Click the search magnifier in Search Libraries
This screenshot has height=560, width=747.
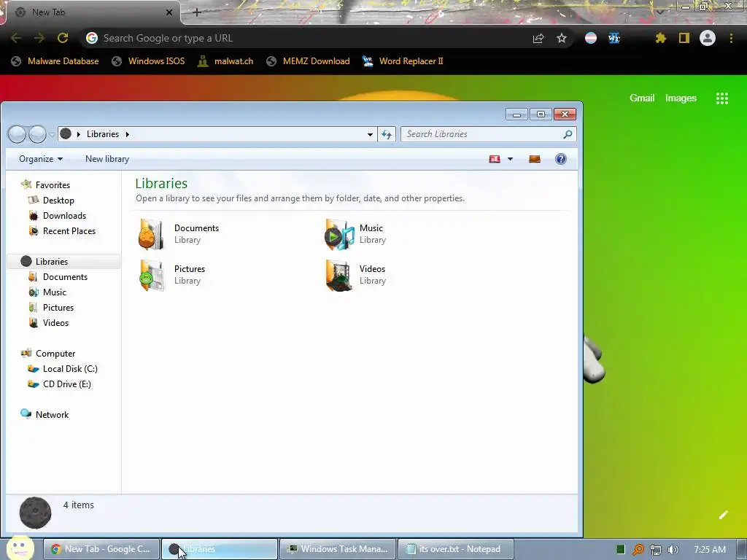tap(568, 134)
